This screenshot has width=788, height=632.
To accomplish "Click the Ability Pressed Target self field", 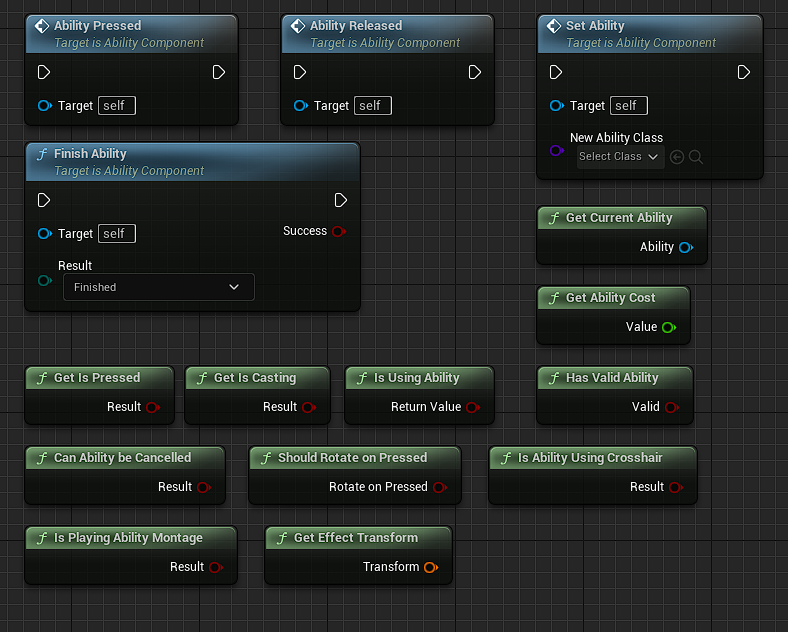I will [x=116, y=106].
